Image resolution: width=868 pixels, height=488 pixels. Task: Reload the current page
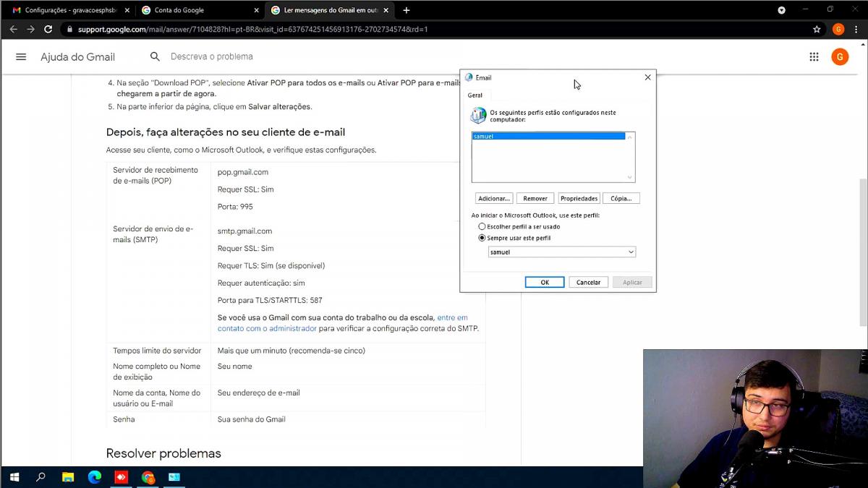pyautogui.click(x=48, y=30)
